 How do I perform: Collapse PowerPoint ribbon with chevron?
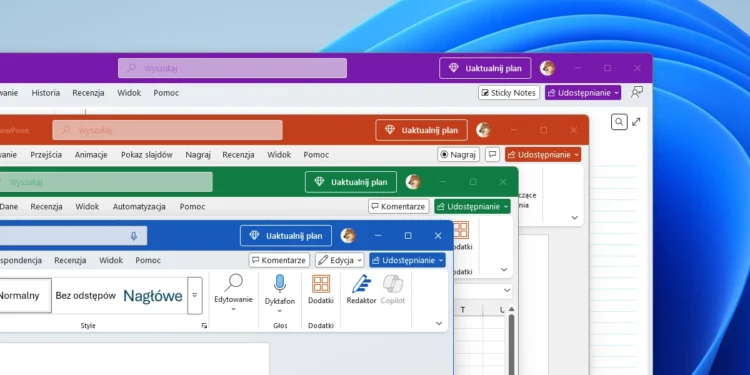coord(574,218)
